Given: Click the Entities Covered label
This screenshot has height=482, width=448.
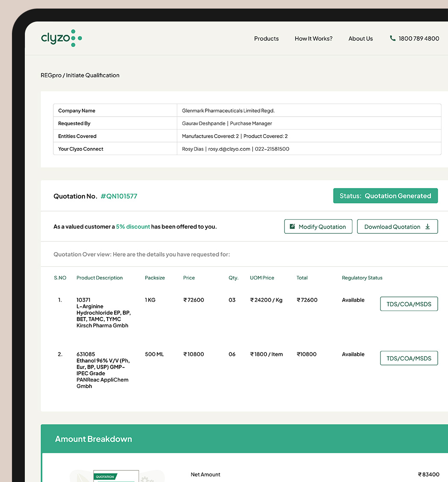Looking at the screenshot, I should click(77, 136).
